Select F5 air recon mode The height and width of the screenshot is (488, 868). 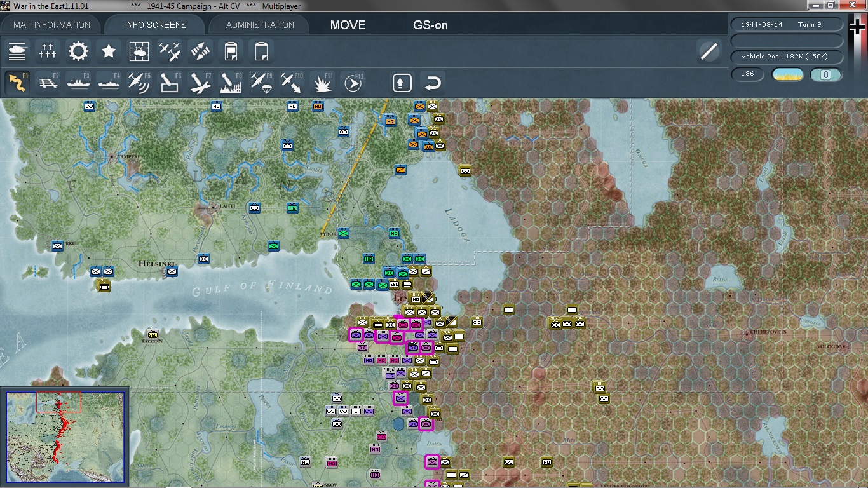point(139,83)
